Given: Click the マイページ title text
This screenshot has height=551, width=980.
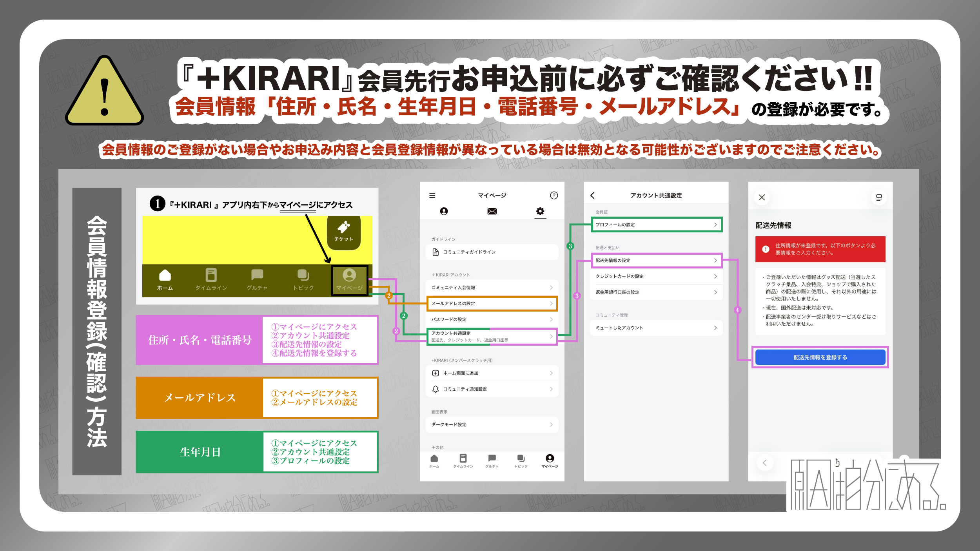Looking at the screenshot, I should [x=492, y=195].
